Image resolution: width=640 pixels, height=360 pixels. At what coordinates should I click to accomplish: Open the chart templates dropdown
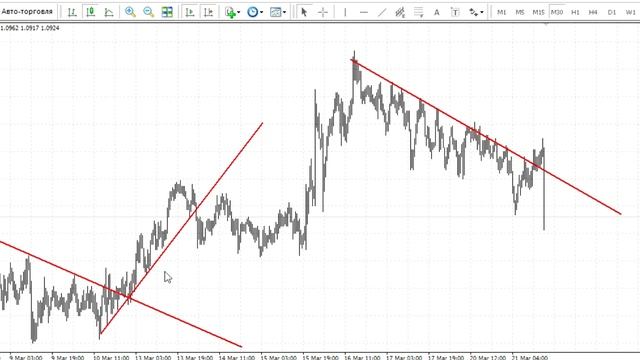[278, 12]
